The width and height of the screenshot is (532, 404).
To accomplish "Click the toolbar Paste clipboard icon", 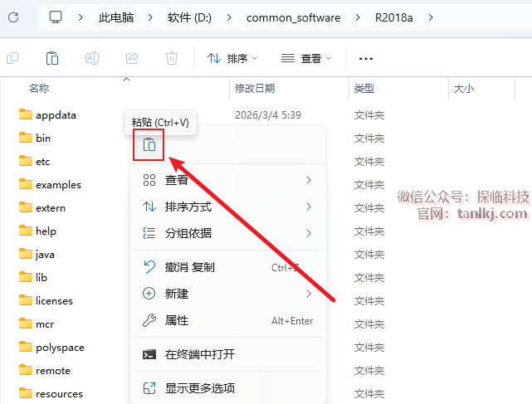I will [51, 58].
